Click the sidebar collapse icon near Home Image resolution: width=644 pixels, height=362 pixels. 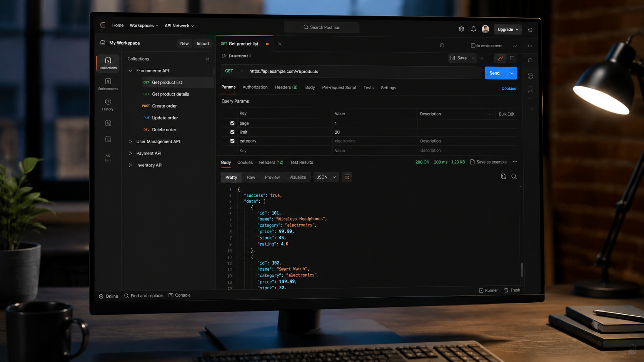coord(103,25)
